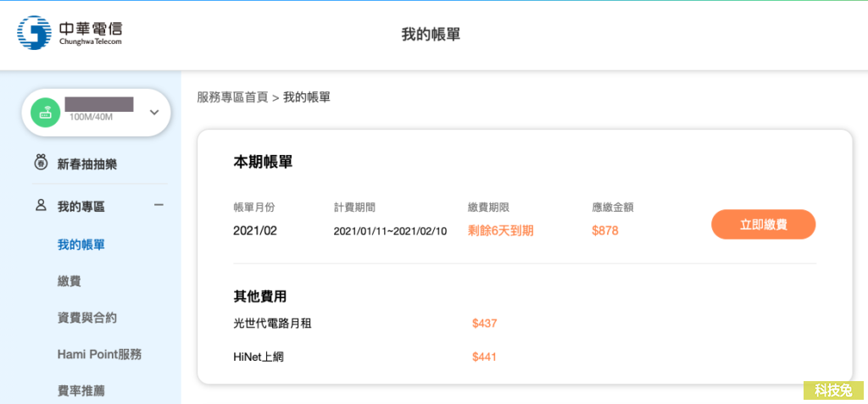The image size is (868, 404).
Task: Click the $441 fee amount
Action: coord(484,357)
